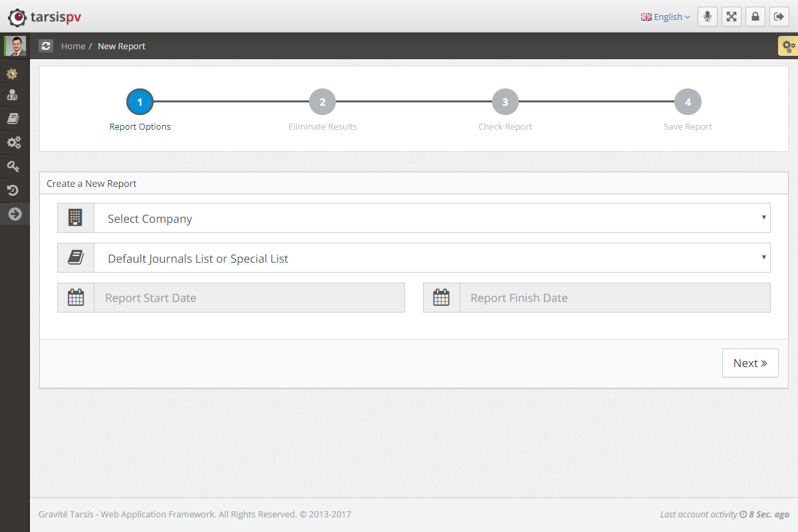Go to step 2 Eliminate Results
The image size is (798, 532).
pyautogui.click(x=323, y=102)
